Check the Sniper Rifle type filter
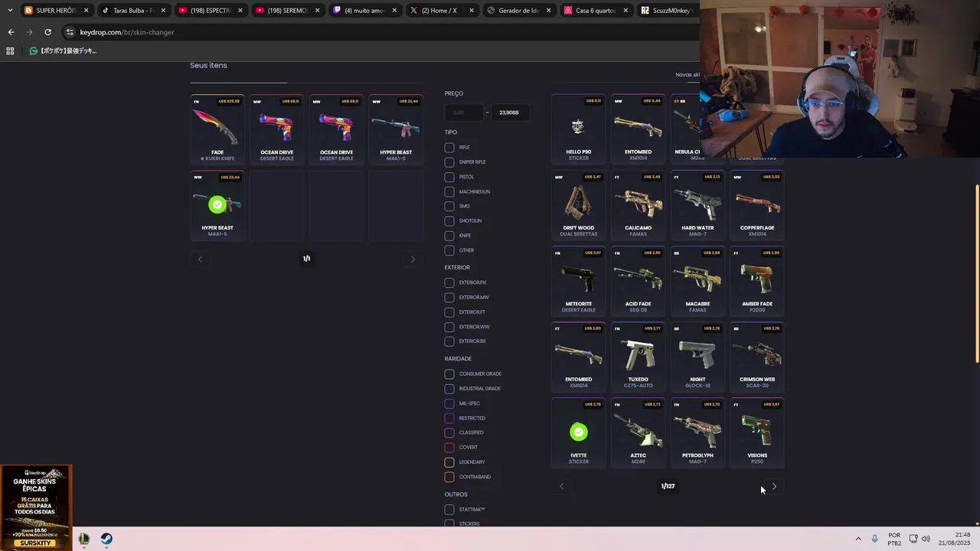Screen dimensions: 980x551 (x=449, y=162)
